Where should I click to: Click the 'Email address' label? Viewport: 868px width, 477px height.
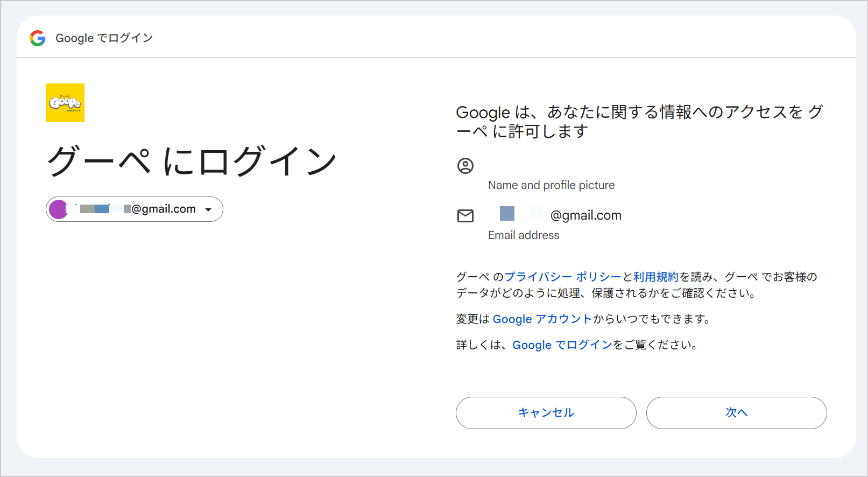point(524,235)
